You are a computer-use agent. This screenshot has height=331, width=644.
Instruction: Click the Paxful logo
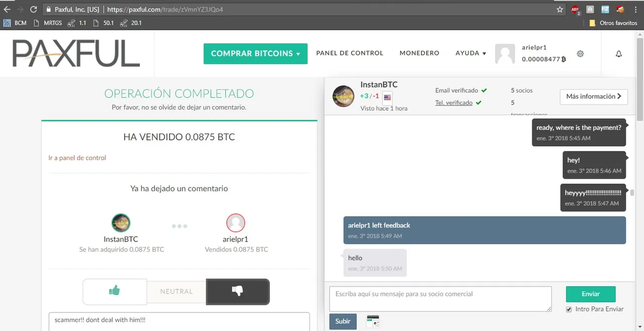76,53
